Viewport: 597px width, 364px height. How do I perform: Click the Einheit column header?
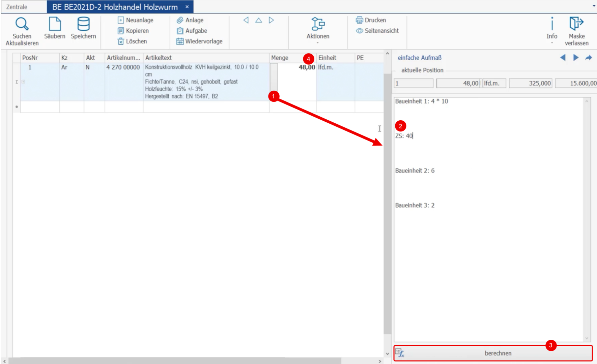[336, 58]
